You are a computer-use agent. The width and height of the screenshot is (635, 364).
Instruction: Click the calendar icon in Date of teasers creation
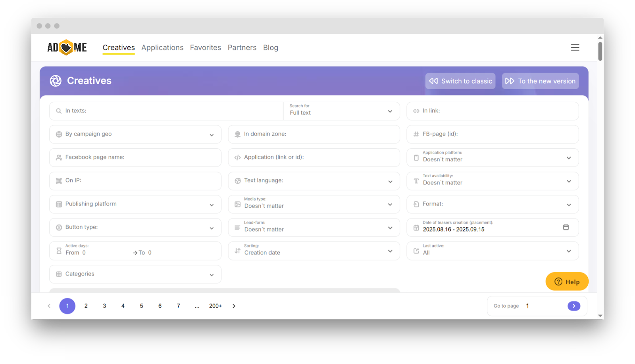pos(566,227)
